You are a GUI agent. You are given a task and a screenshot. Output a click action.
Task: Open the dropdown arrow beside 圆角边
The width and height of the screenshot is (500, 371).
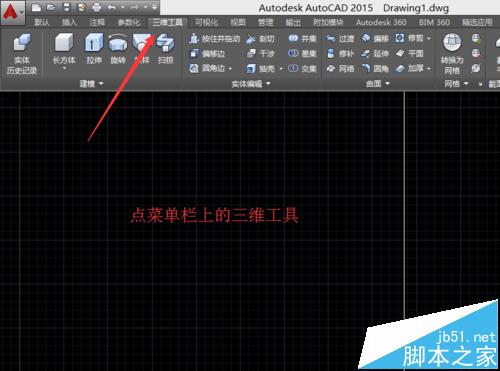[230, 69]
